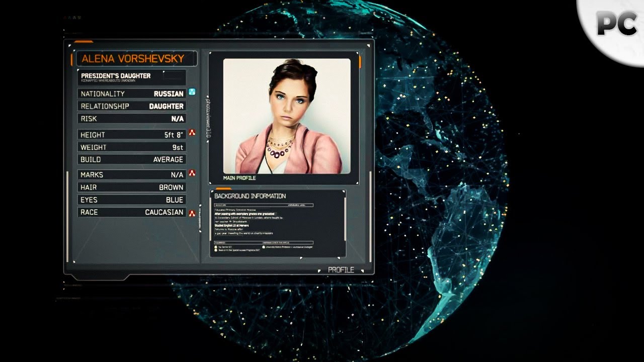Click the Main Profile caption under photo

tap(239, 178)
